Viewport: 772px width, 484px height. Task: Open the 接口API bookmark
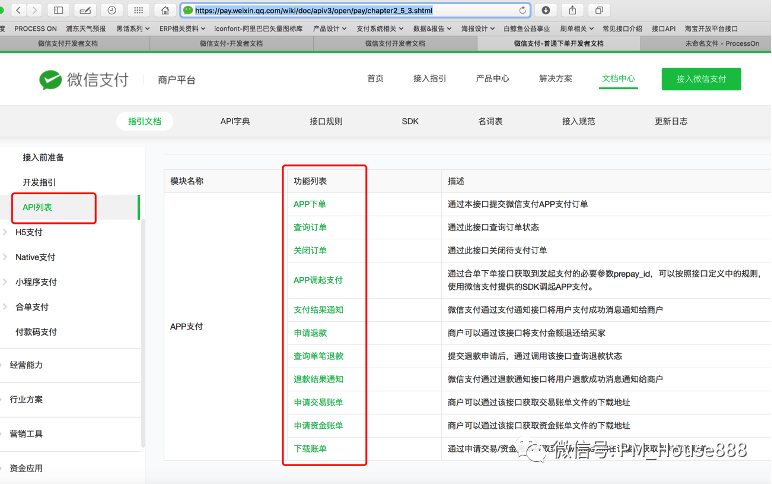click(663, 29)
